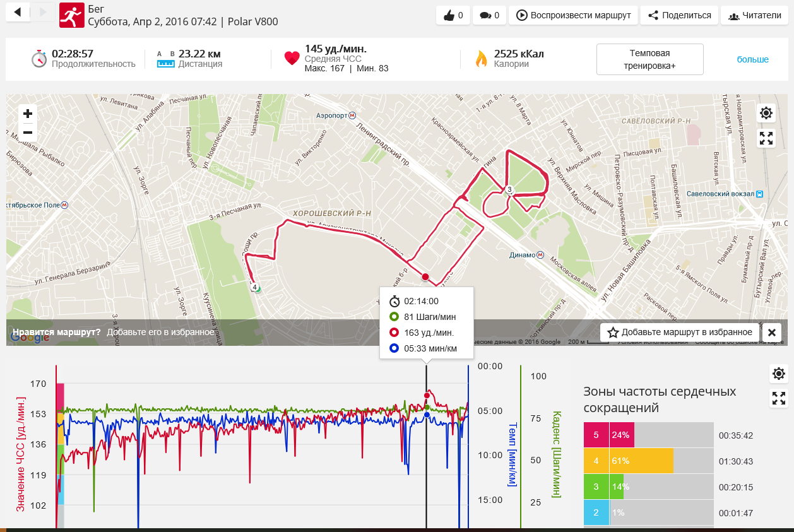Click Воспроизвести маршрут to replay route
The height and width of the screenshot is (532, 794).
point(573,15)
